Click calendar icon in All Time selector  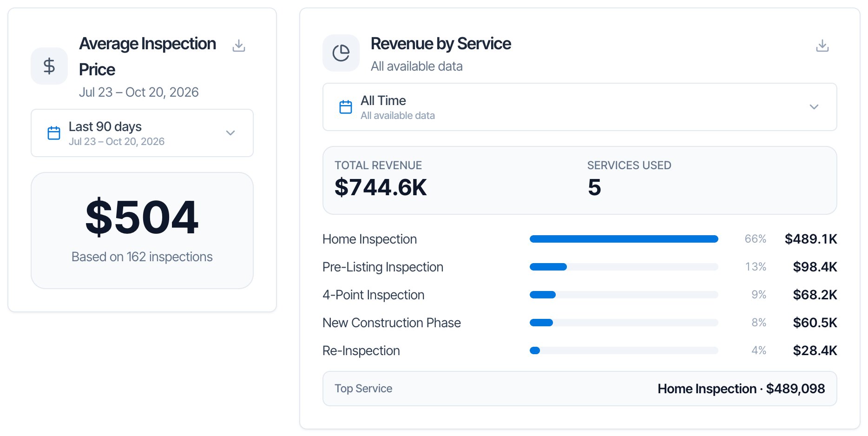pos(346,107)
